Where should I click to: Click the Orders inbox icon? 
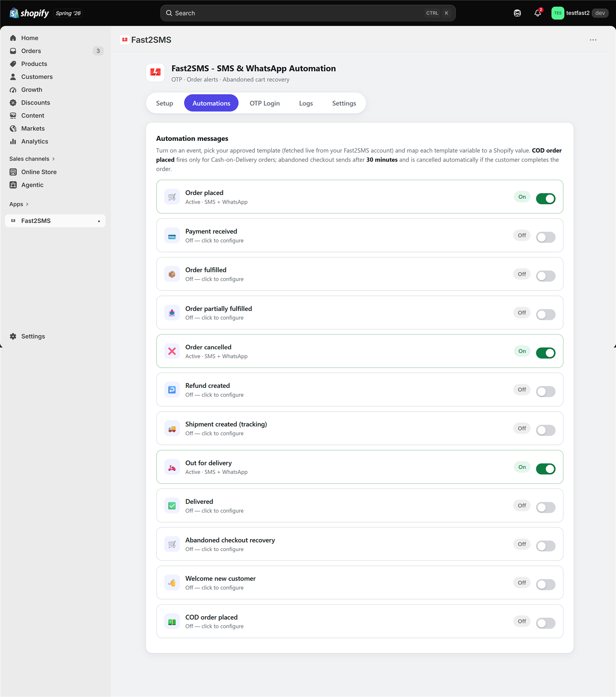click(x=13, y=51)
